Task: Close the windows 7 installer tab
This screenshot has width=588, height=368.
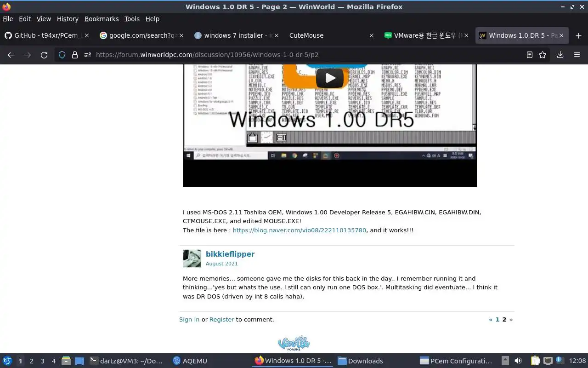Action: click(x=276, y=35)
